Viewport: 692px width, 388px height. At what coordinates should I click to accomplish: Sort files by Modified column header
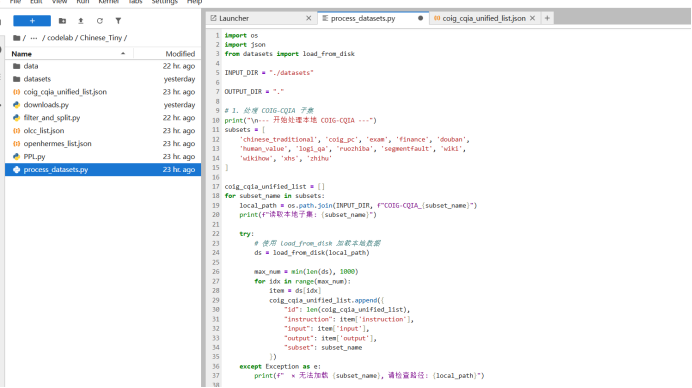[180, 54]
